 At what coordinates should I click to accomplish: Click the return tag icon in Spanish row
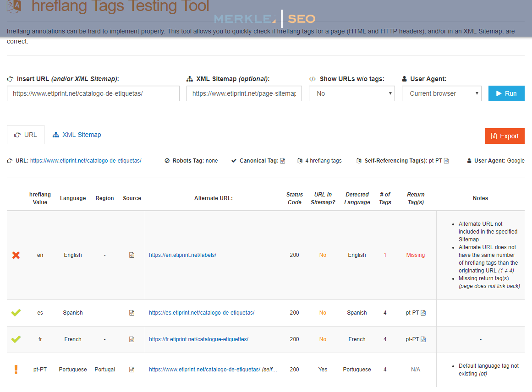coord(423,313)
